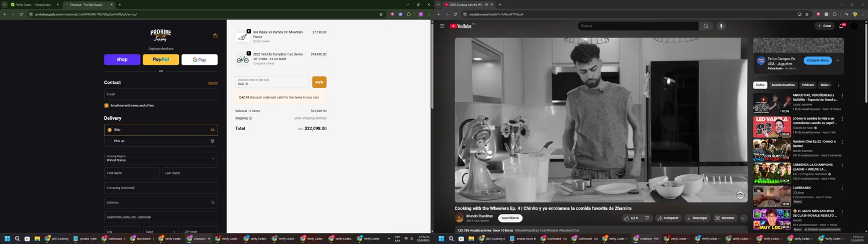Click the YouTube Buscar search box

click(x=638, y=26)
